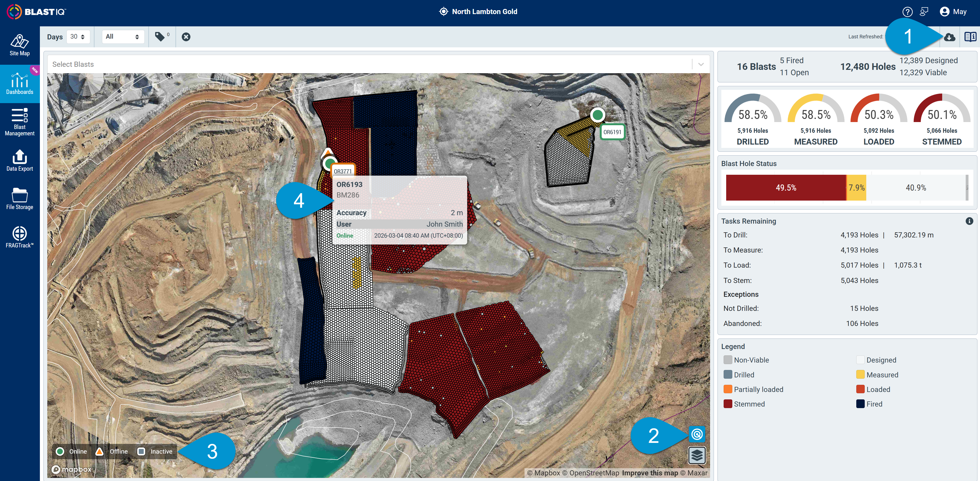Click the '16 Blasts' summary text

pos(756,67)
